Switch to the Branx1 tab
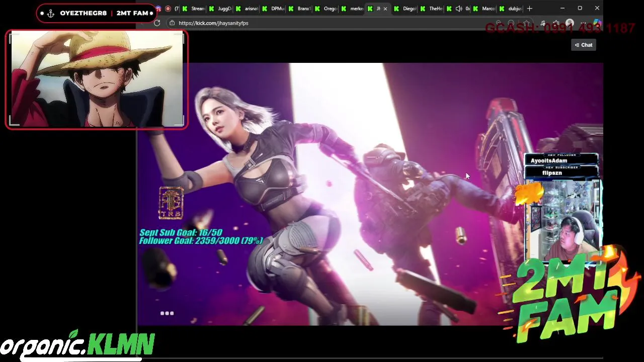The height and width of the screenshot is (362, 644). click(x=300, y=9)
